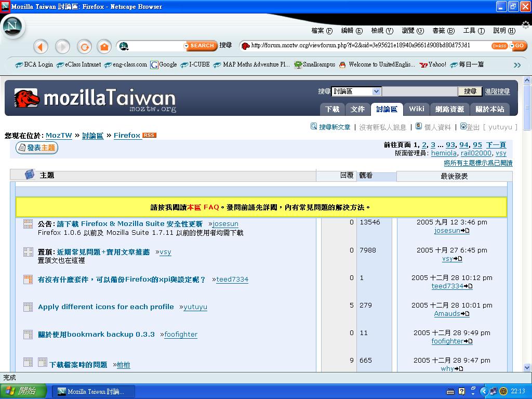Open MAP Maths Adventure bookmark
This screenshot has height=399, width=532.
pyautogui.click(x=251, y=64)
